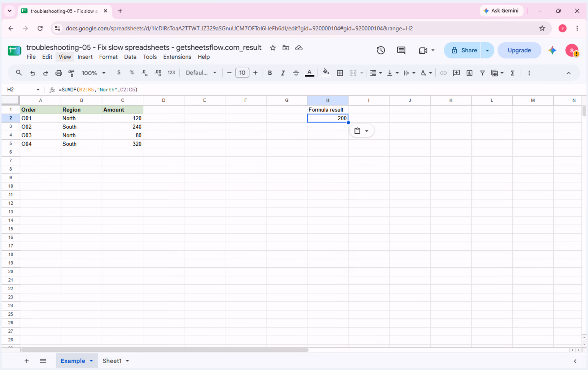Format as percent
The height and width of the screenshot is (370, 588).
[132, 73]
